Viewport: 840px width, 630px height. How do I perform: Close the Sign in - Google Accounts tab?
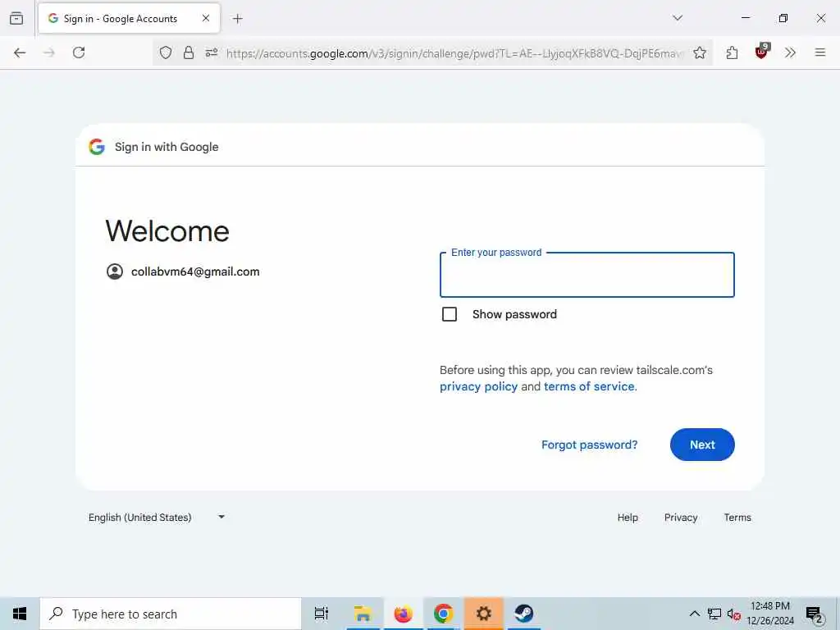point(206,18)
